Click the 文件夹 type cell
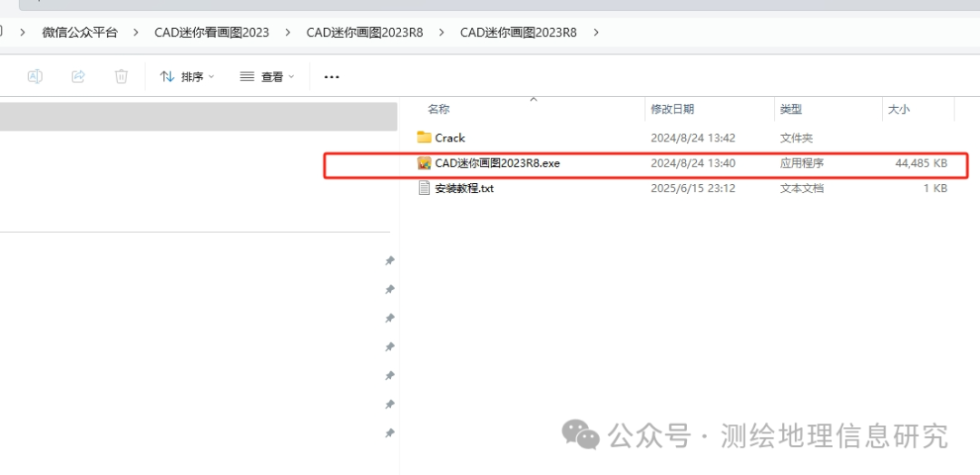 click(x=797, y=138)
